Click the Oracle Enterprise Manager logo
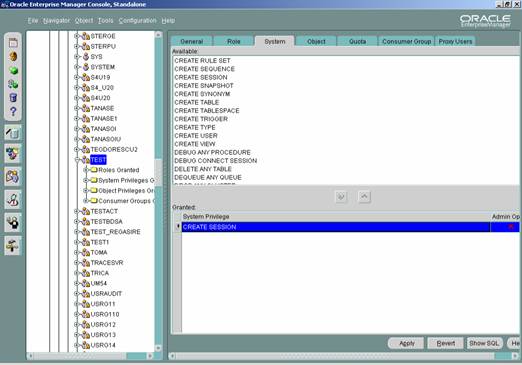 [x=485, y=21]
